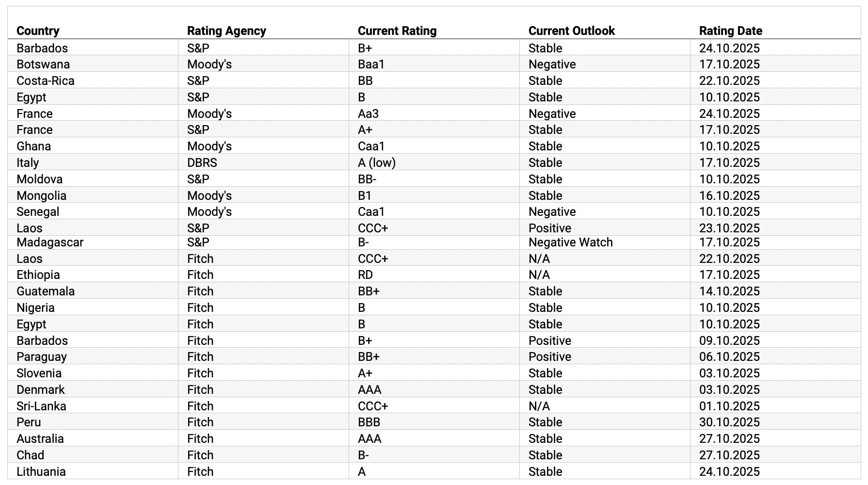
Task: Click the Country column header
Action: [x=38, y=31]
